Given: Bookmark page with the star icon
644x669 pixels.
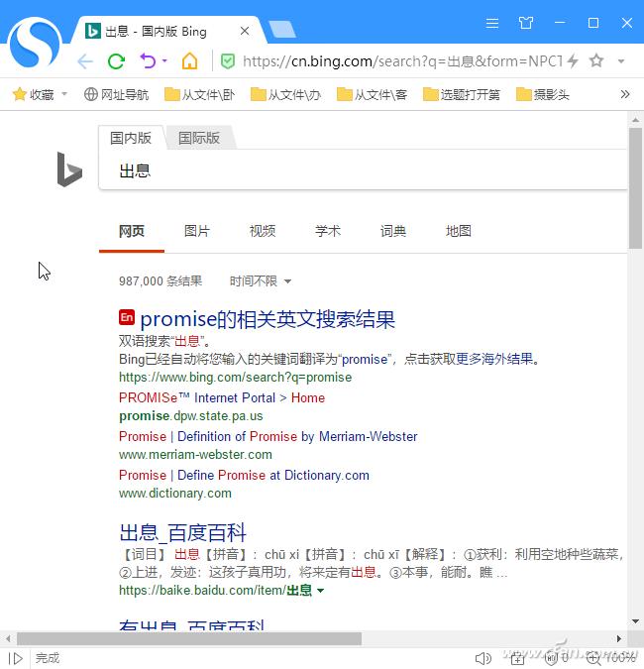Looking at the screenshot, I should tap(596, 61).
